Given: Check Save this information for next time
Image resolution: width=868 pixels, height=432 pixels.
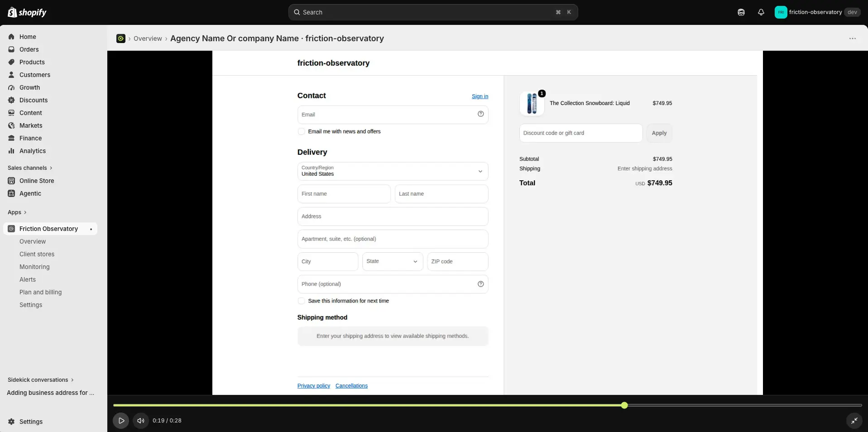Looking at the screenshot, I should coord(301,301).
